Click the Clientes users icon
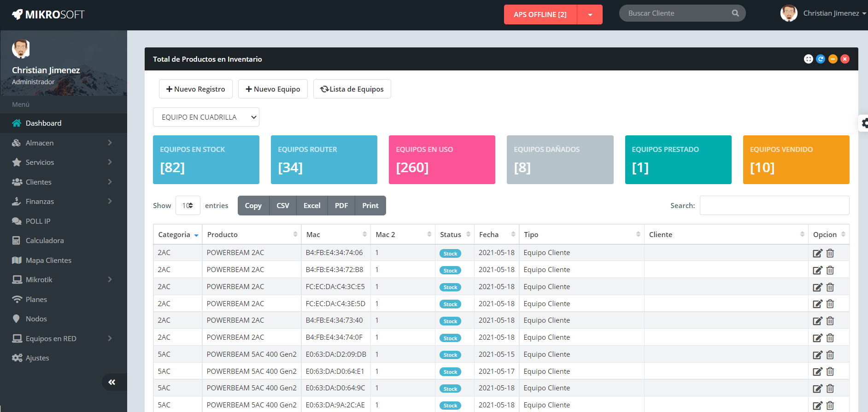Image resolution: width=868 pixels, height=412 pixels. [x=17, y=182]
